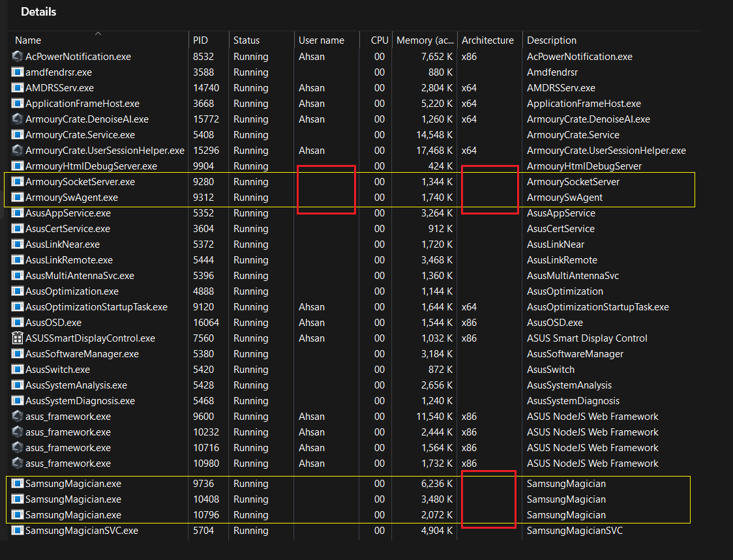Click the AMDRSServ.exe process icon
This screenshot has width=733, height=560.
tap(18, 88)
